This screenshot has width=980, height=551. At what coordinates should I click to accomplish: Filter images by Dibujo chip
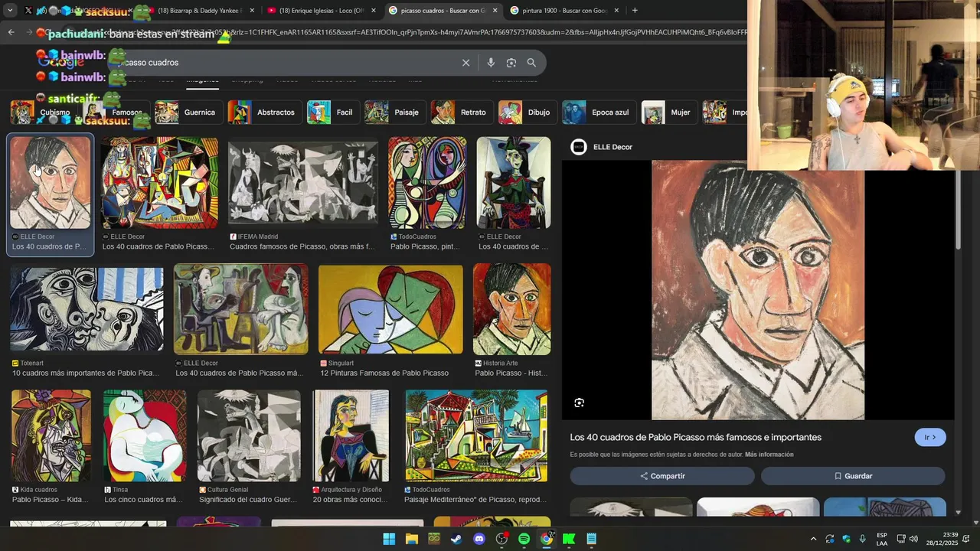(526, 112)
